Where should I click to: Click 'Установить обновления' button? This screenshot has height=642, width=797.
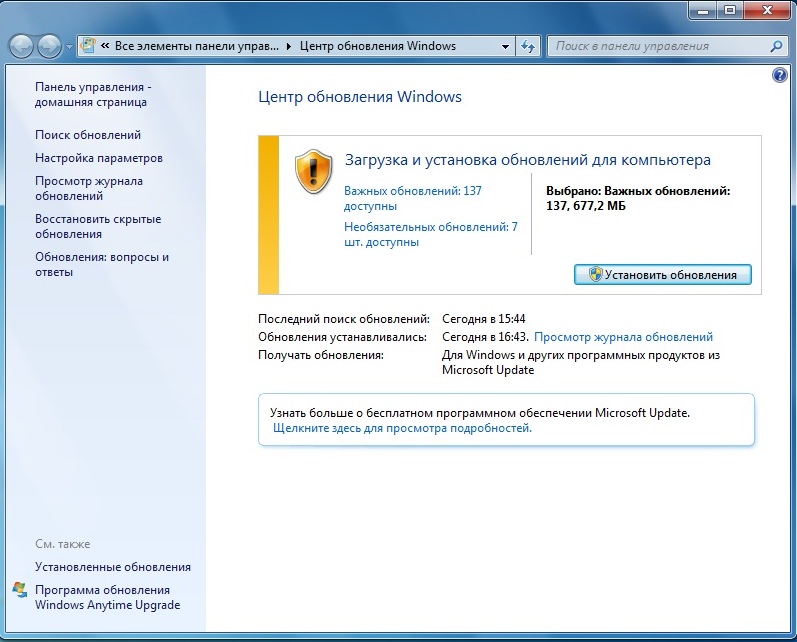[x=662, y=274]
